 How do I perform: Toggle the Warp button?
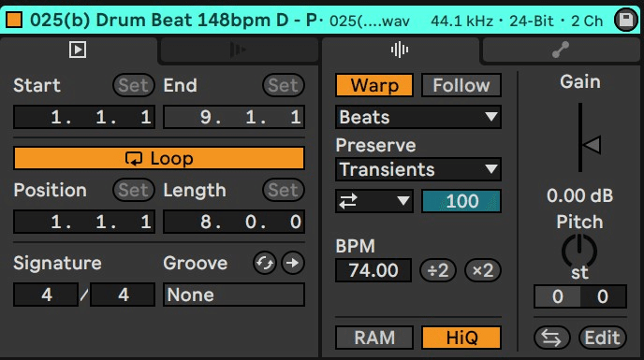[x=374, y=85]
